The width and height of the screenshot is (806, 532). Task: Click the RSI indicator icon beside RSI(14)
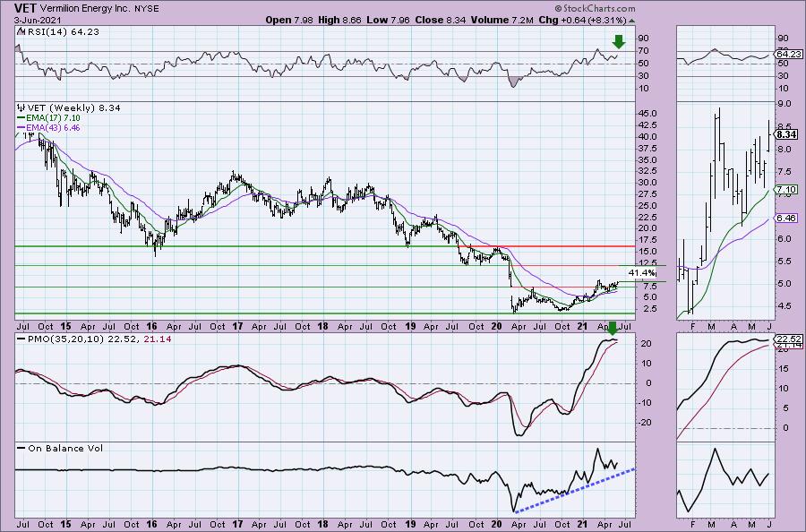(x=20, y=31)
